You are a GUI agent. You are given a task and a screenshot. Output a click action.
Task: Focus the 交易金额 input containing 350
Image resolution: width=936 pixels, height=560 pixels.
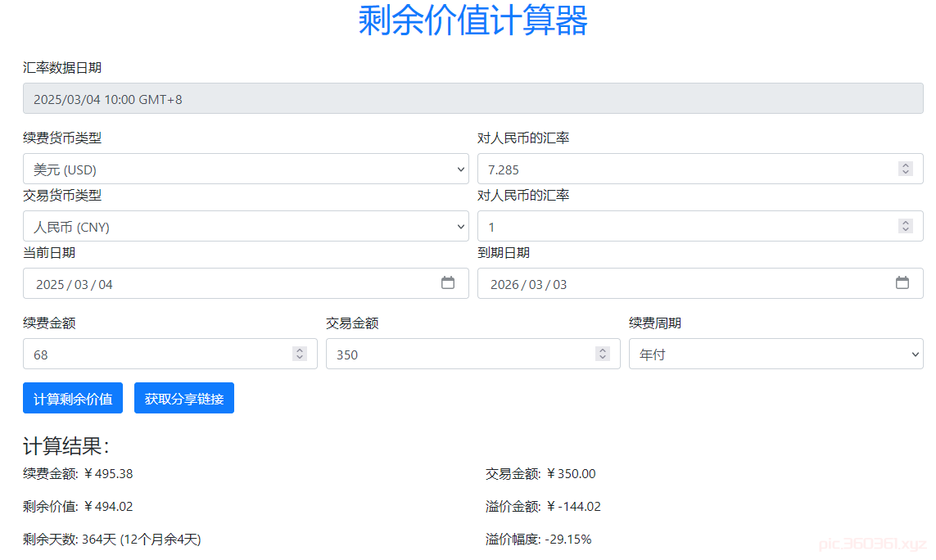pos(459,355)
